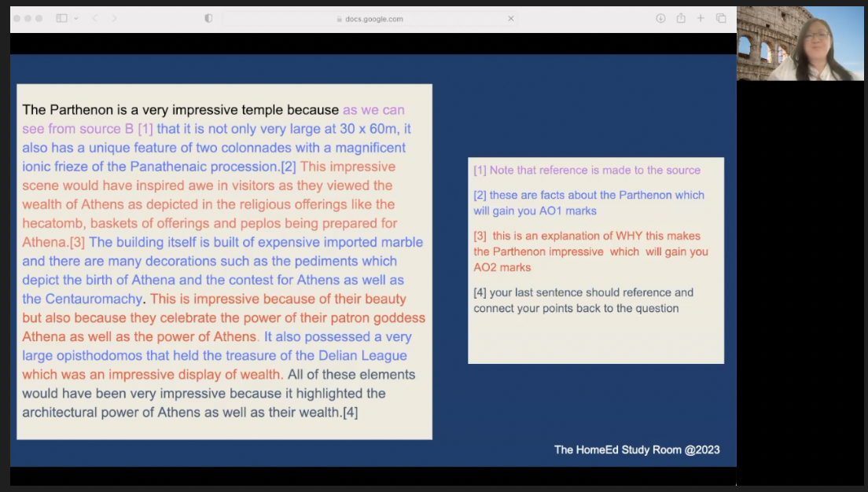Select the blue text "ionic frieze of the Panathenaic procession.[2]"
This screenshot has height=492, width=868.
[159, 166]
